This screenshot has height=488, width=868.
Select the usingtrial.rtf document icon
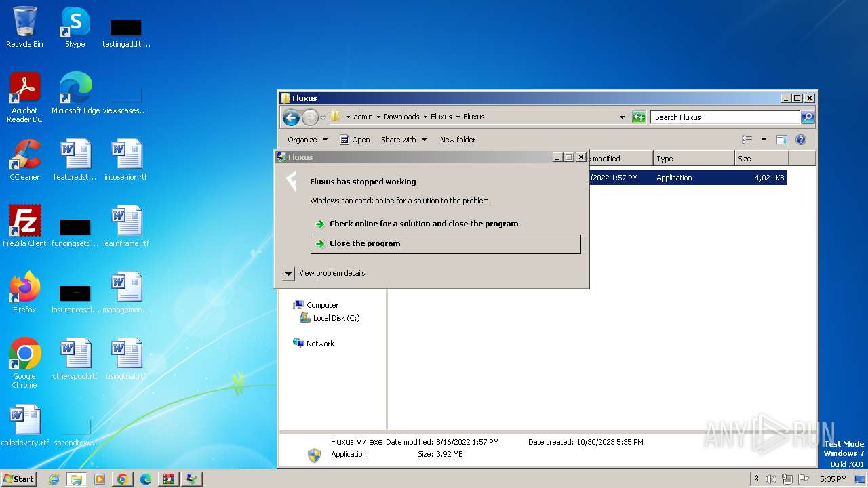click(126, 354)
